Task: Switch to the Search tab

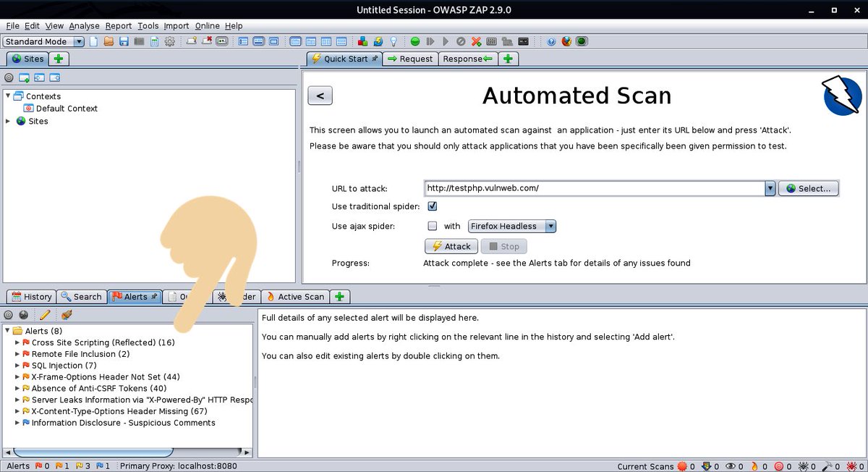Action: point(81,297)
